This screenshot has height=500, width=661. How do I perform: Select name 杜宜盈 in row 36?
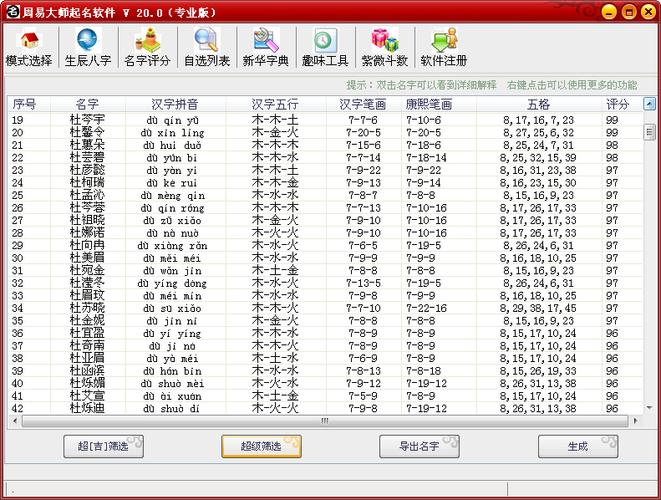tap(87, 333)
